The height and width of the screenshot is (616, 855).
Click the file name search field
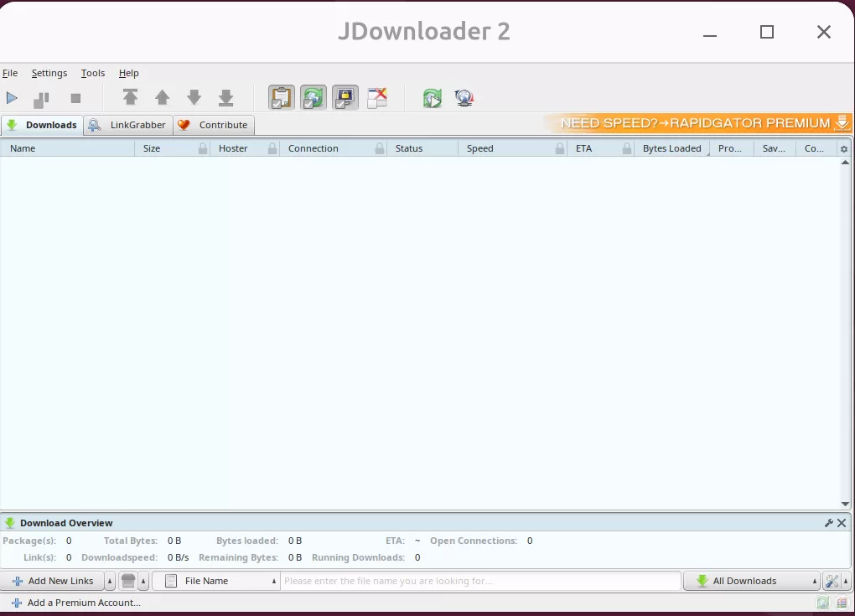(479, 581)
